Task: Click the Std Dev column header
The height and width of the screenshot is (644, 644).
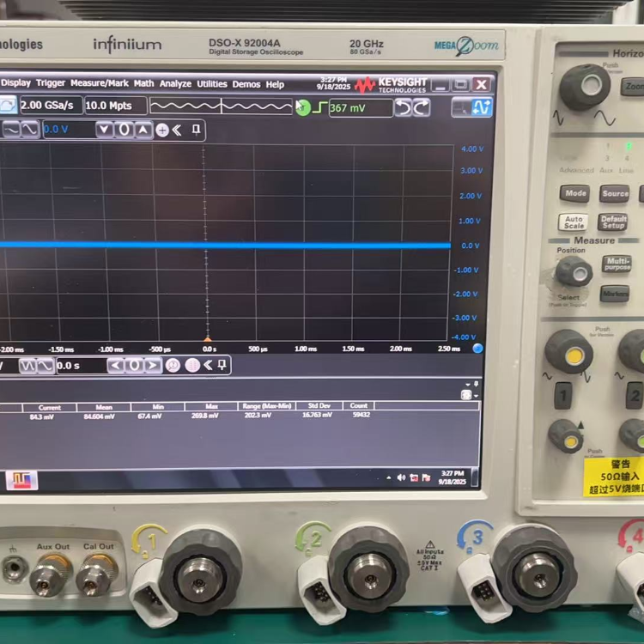Action: coord(319,405)
